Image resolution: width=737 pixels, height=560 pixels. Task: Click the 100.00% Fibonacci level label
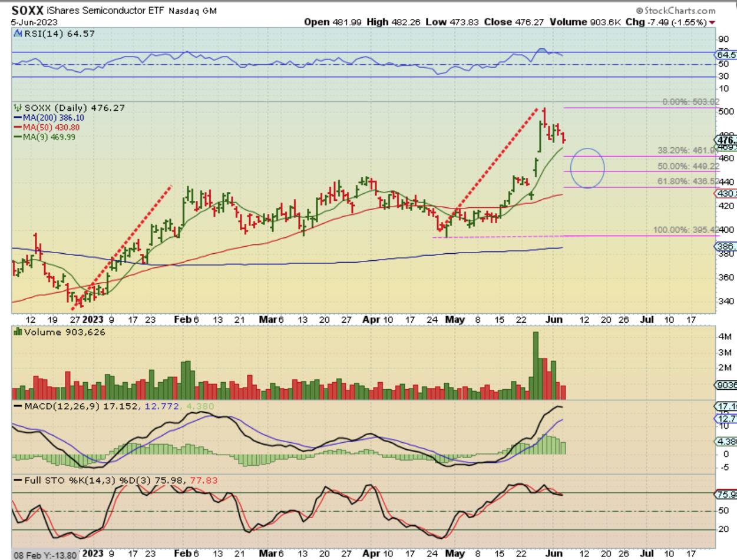point(683,230)
